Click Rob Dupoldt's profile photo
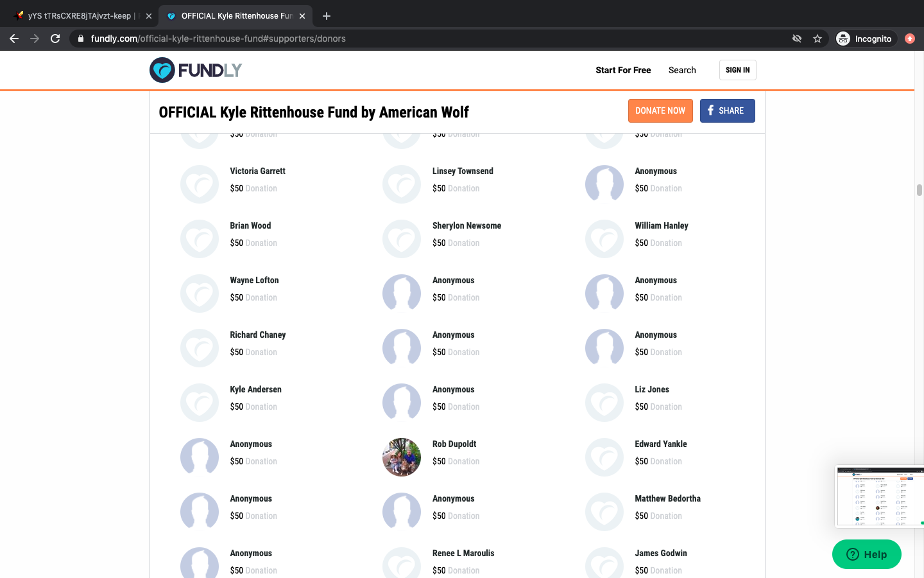 click(402, 457)
